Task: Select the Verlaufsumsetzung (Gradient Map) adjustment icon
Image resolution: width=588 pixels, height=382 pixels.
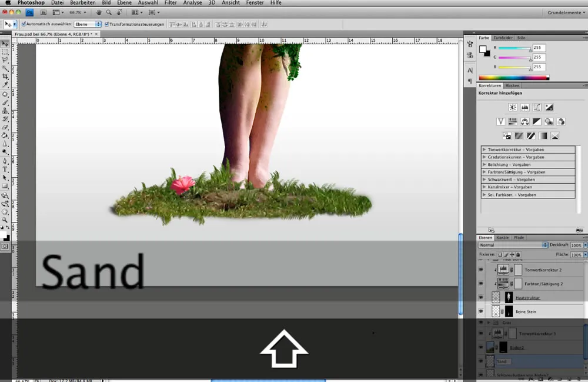Action: (x=543, y=135)
